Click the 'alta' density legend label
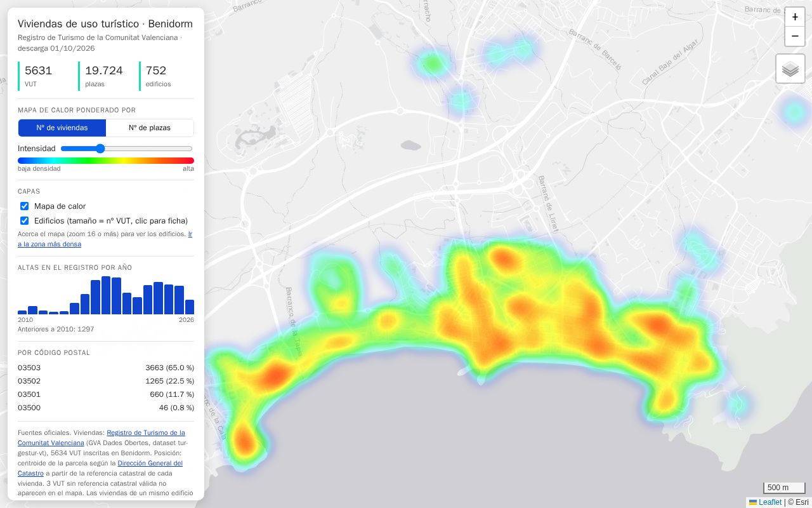This screenshot has width=812, height=508. 188,169
